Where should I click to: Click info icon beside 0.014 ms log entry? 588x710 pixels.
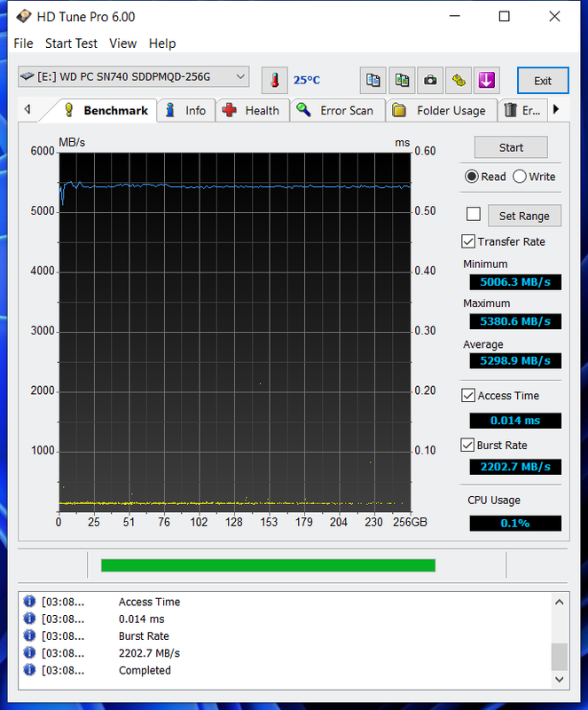click(x=29, y=619)
